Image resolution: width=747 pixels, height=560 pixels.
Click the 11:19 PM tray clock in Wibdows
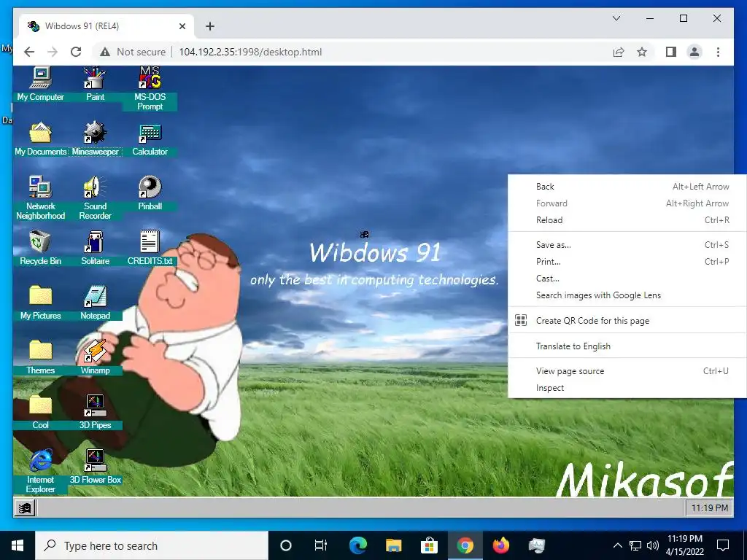pos(709,508)
